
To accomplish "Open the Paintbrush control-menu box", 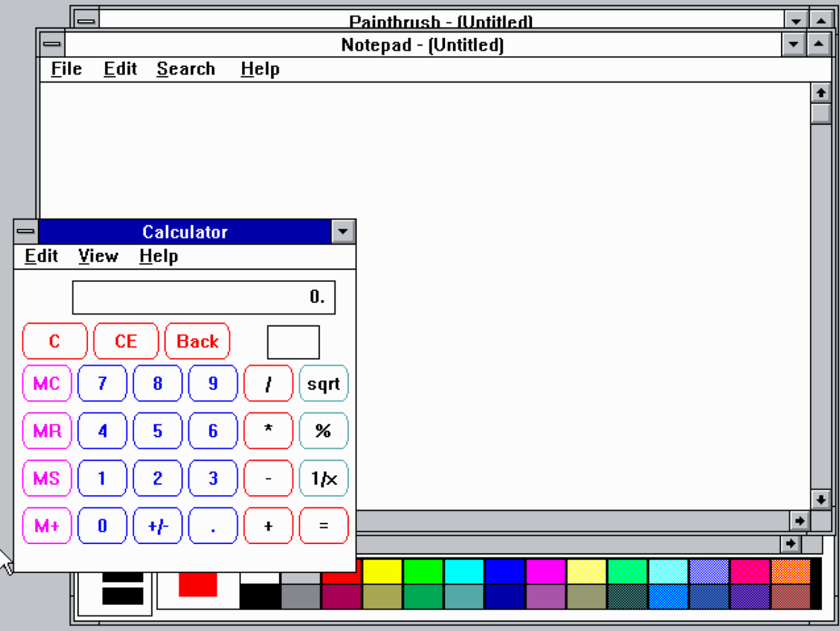I will [85, 19].
